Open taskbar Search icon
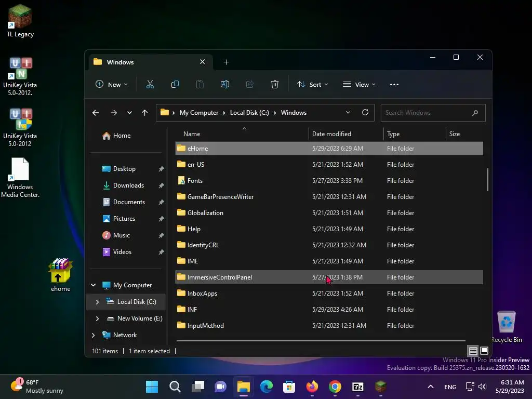The height and width of the screenshot is (399, 532). tap(175, 387)
